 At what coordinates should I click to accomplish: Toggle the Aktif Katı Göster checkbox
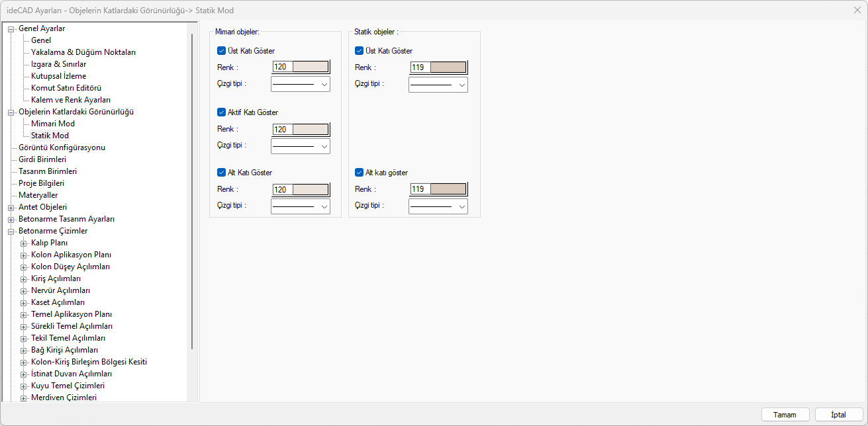pos(221,112)
